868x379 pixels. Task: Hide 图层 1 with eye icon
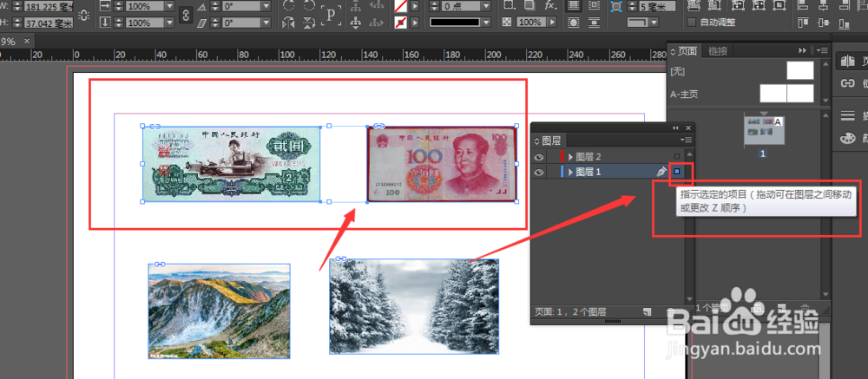click(539, 172)
